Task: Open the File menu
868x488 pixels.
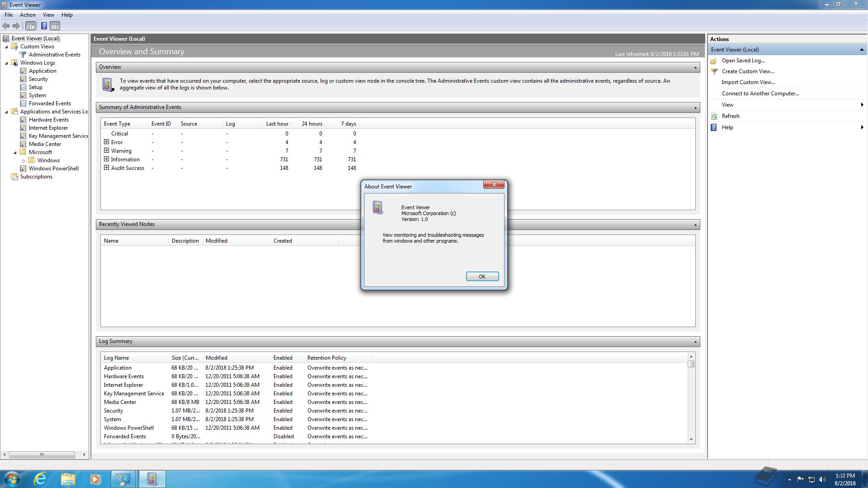Action: [9, 15]
